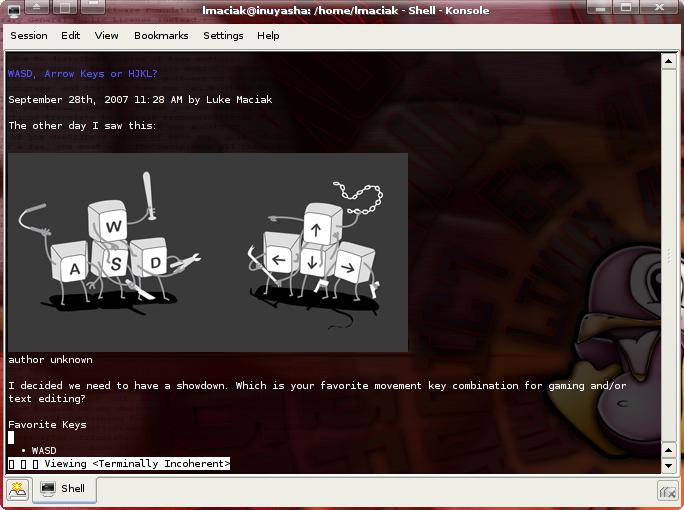Expand the Bookmarks menu

[161, 35]
